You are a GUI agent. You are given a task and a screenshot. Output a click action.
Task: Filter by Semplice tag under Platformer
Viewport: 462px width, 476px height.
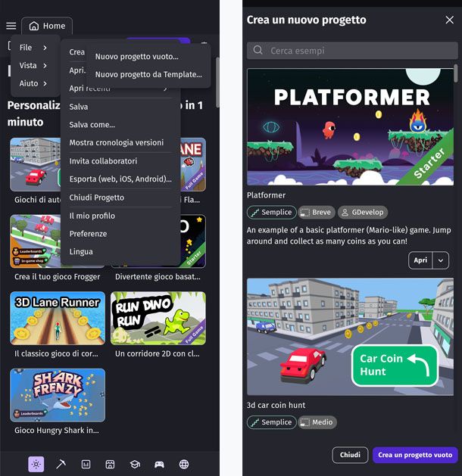click(272, 212)
